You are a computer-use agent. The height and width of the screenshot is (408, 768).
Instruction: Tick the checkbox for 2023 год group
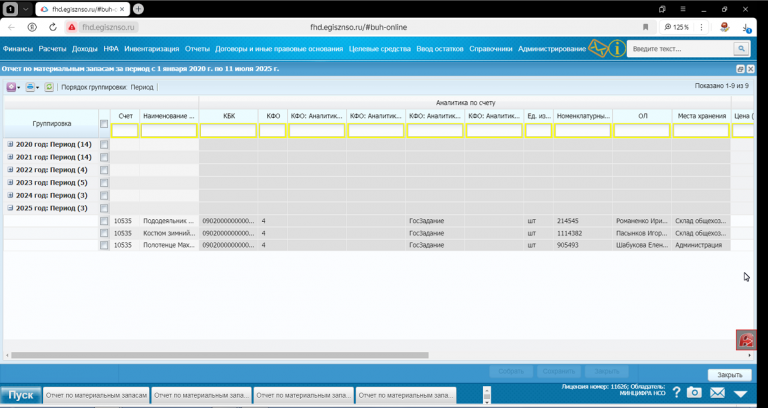pyautogui.click(x=104, y=183)
